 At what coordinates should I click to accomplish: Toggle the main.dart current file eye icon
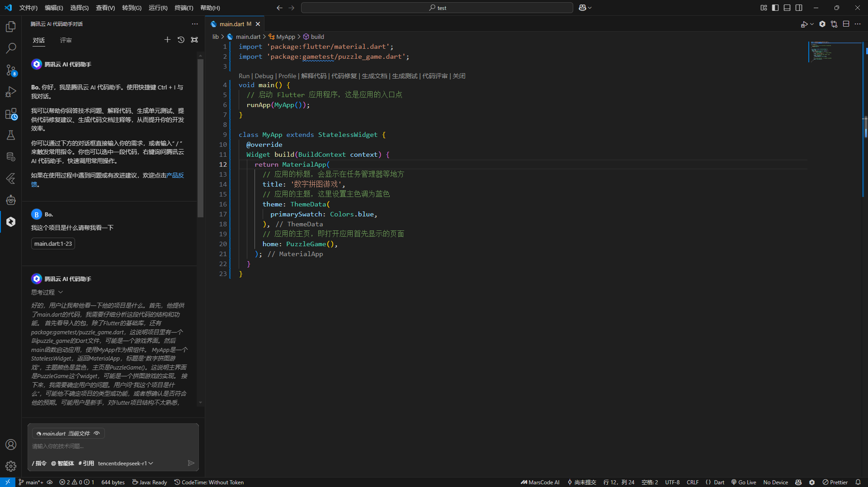[x=97, y=433]
